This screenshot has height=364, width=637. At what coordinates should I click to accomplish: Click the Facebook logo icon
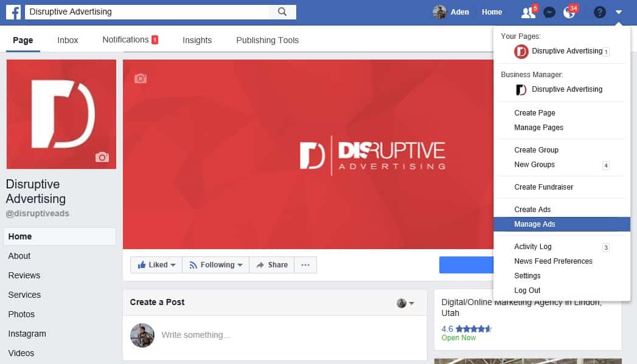tap(13, 12)
